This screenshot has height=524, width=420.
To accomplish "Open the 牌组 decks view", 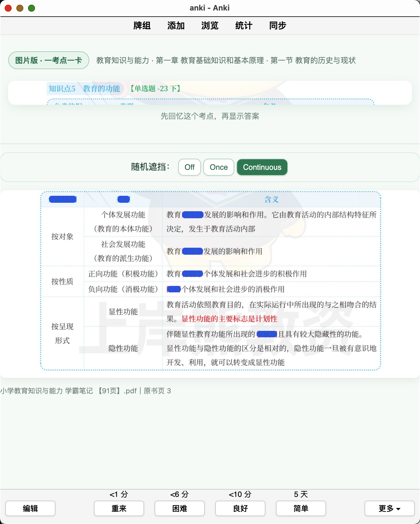I will coord(142,26).
